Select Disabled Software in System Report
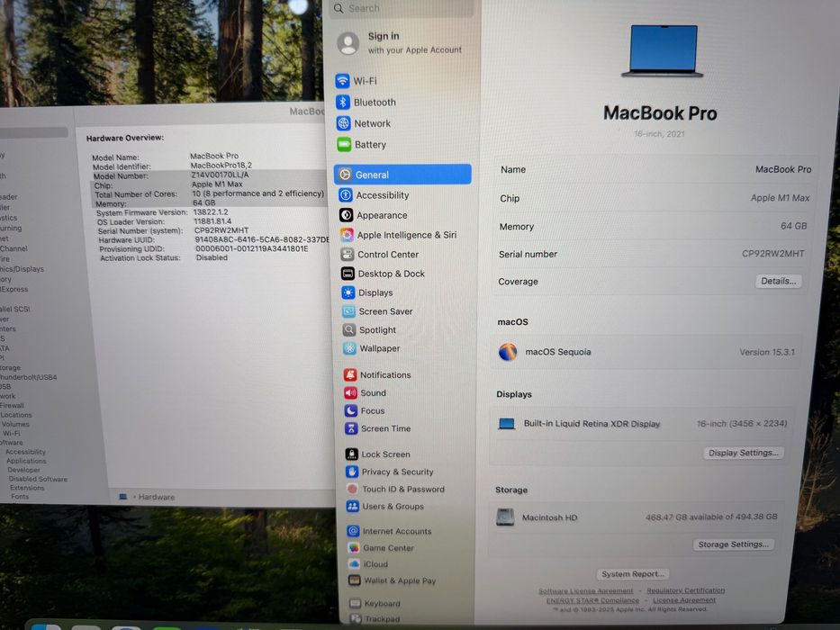This screenshot has width=840, height=630. [38, 479]
